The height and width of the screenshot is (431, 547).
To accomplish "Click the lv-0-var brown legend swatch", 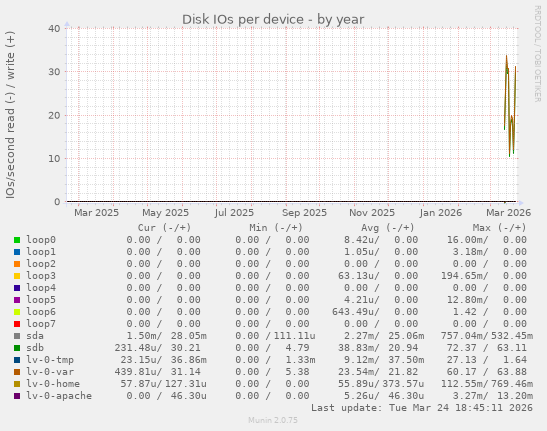I will tap(17, 372).
